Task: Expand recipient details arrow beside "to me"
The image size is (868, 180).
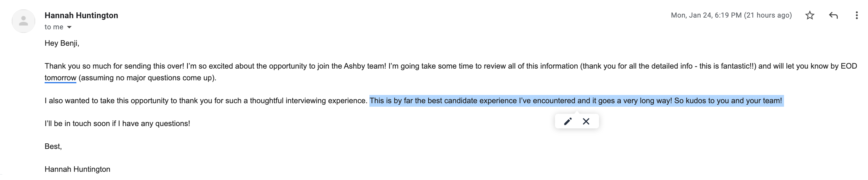Action: (69, 27)
